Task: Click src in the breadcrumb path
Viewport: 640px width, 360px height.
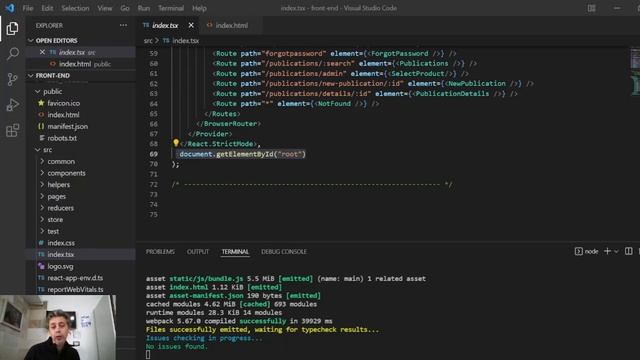Action: (x=148, y=40)
